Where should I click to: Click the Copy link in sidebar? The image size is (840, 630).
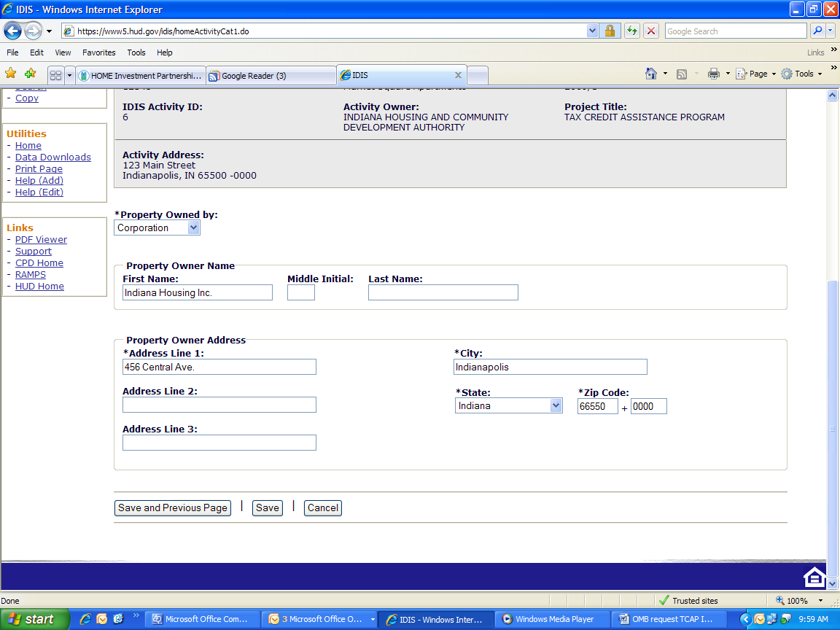tap(27, 98)
